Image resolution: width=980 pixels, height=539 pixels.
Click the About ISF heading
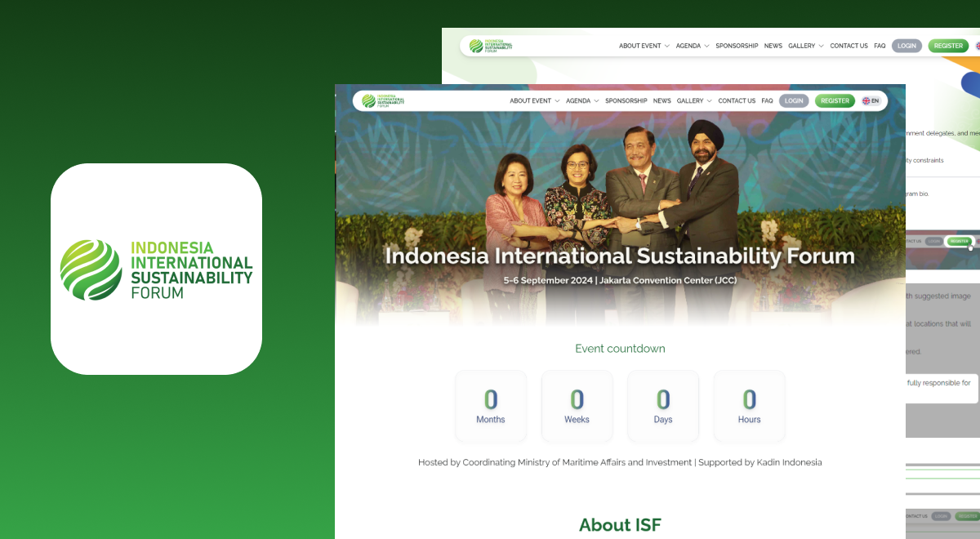pos(620,525)
